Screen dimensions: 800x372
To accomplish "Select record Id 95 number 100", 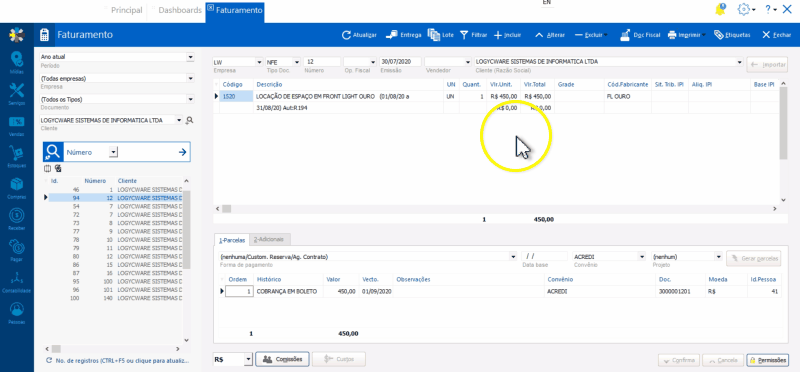I will tap(115, 282).
